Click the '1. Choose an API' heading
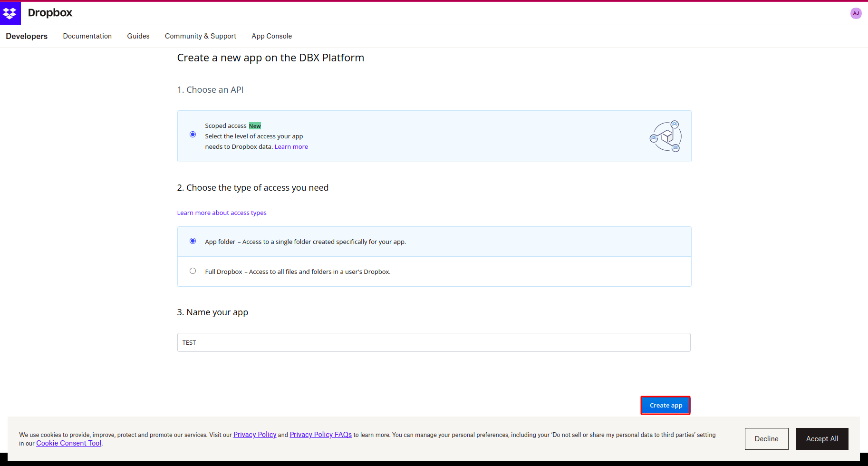The width and height of the screenshot is (868, 466). (210, 90)
